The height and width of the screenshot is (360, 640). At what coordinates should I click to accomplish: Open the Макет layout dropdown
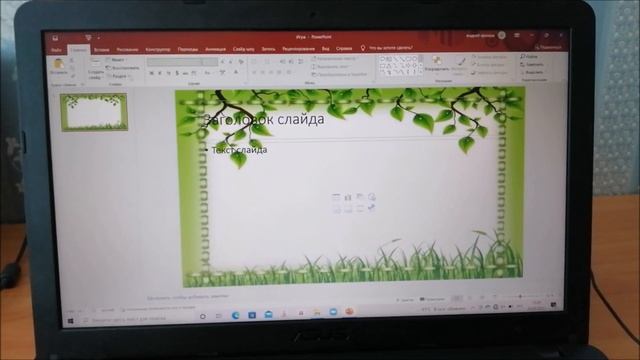pyautogui.click(x=117, y=60)
